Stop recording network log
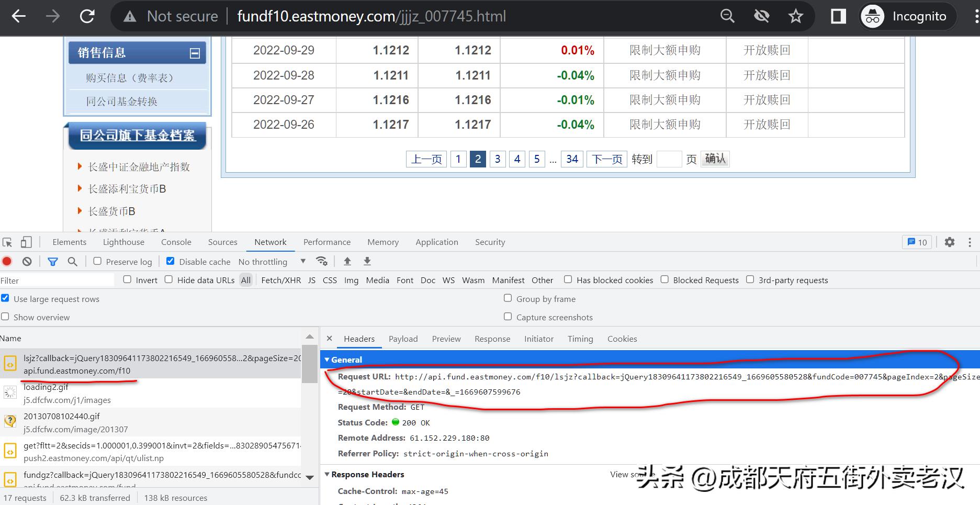The width and height of the screenshot is (980, 505). (x=7, y=261)
